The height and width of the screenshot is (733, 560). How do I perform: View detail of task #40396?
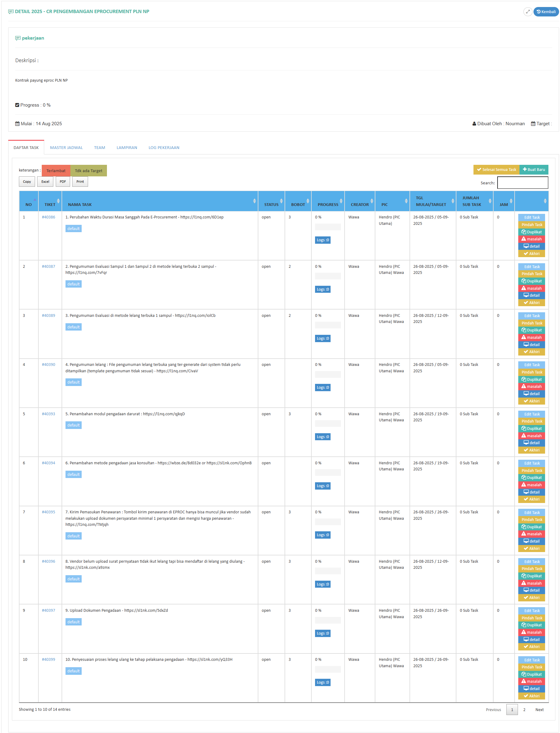coord(532,590)
